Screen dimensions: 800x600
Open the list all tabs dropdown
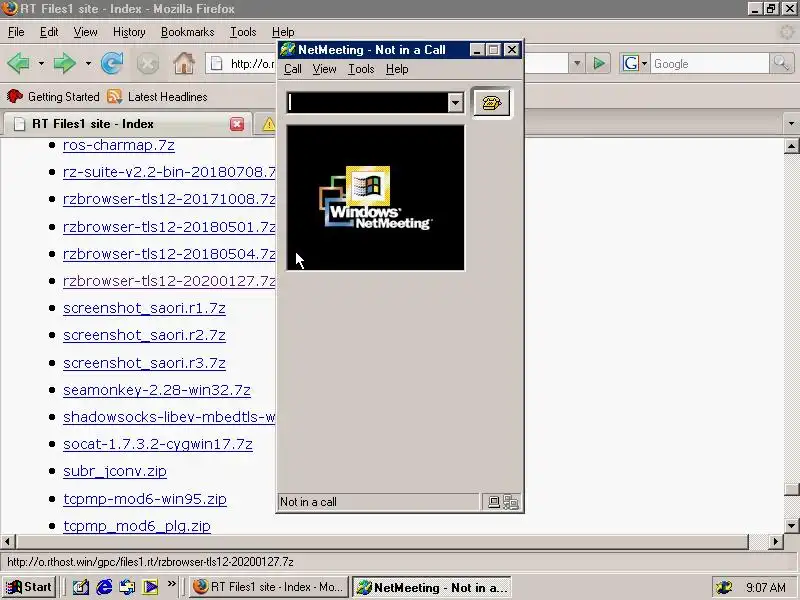(791, 123)
